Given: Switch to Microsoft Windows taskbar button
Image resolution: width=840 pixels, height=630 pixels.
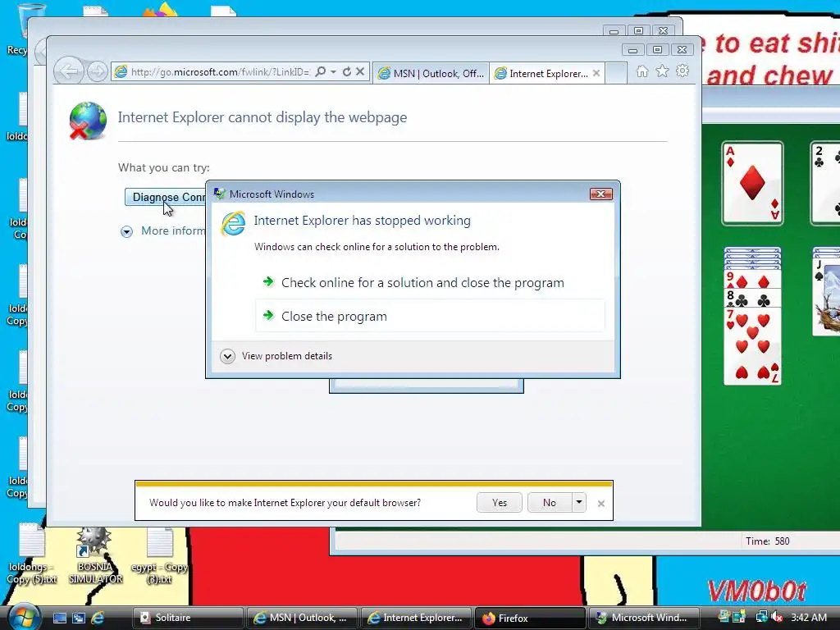Looking at the screenshot, I should click(643, 618).
